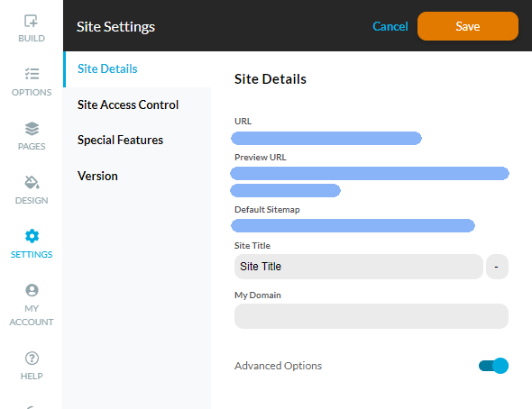Open the Build section icon
Viewport: 532px width, 409px height.
tap(31, 21)
